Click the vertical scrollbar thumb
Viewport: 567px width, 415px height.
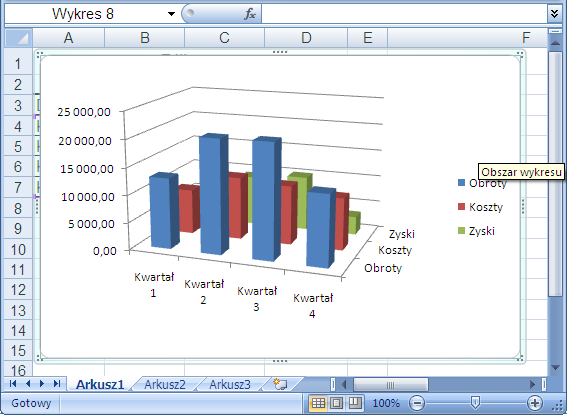tap(555, 174)
